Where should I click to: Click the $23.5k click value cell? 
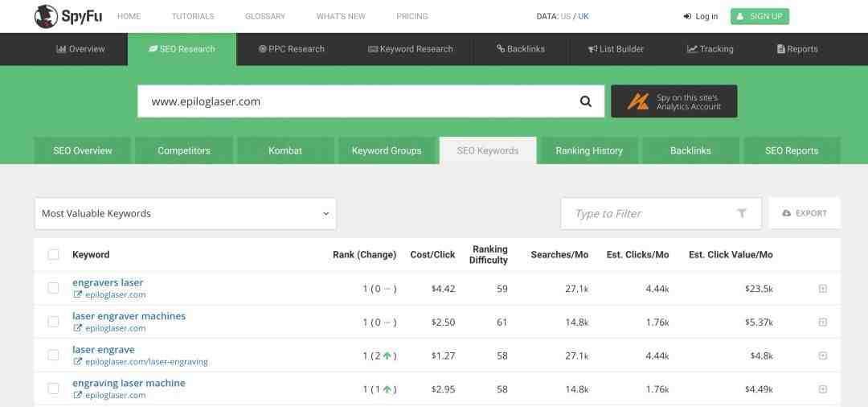(x=759, y=289)
